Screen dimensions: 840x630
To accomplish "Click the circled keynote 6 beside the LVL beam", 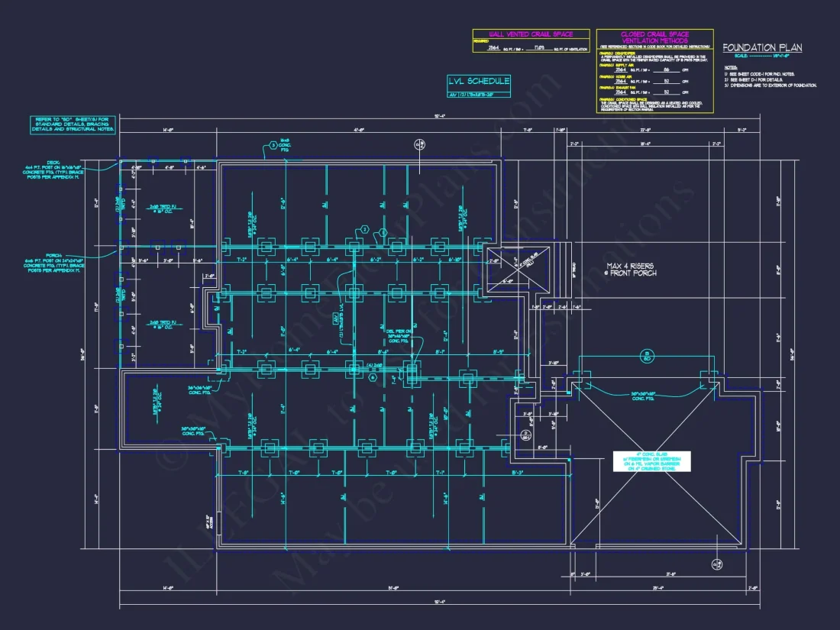I will [x=372, y=377].
